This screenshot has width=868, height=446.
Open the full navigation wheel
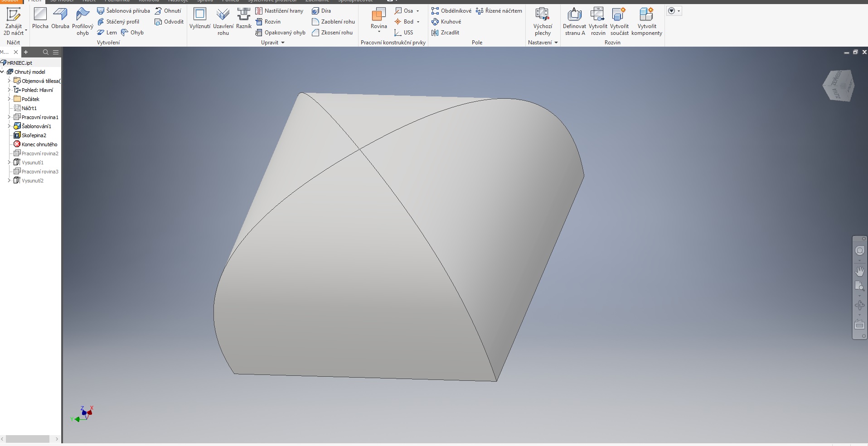click(x=859, y=250)
